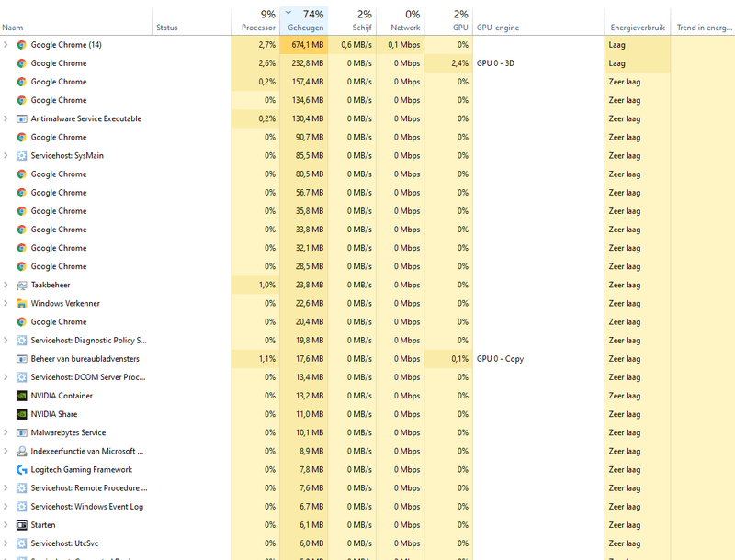This screenshot has height=560, width=735.
Task: Expand Servicehost: DCOM Server Proc row
Action: pyautogui.click(x=6, y=377)
